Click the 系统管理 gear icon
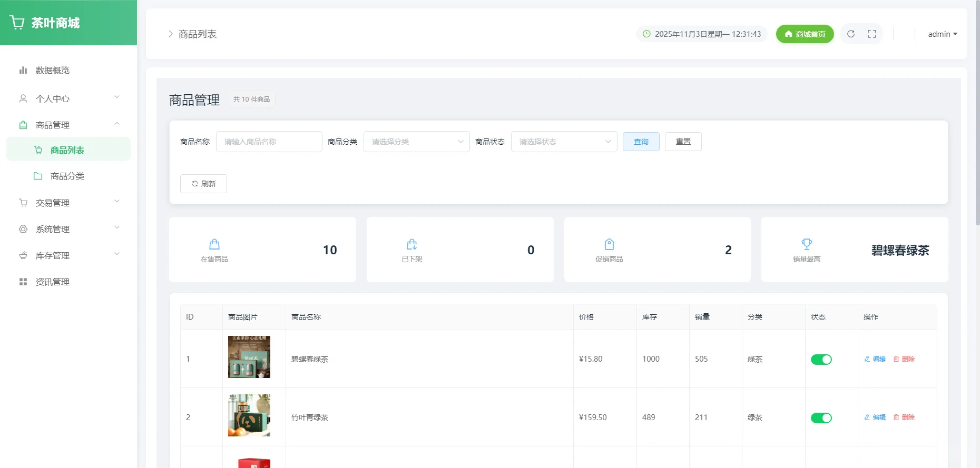The image size is (980, 468). tap(23, 229)
